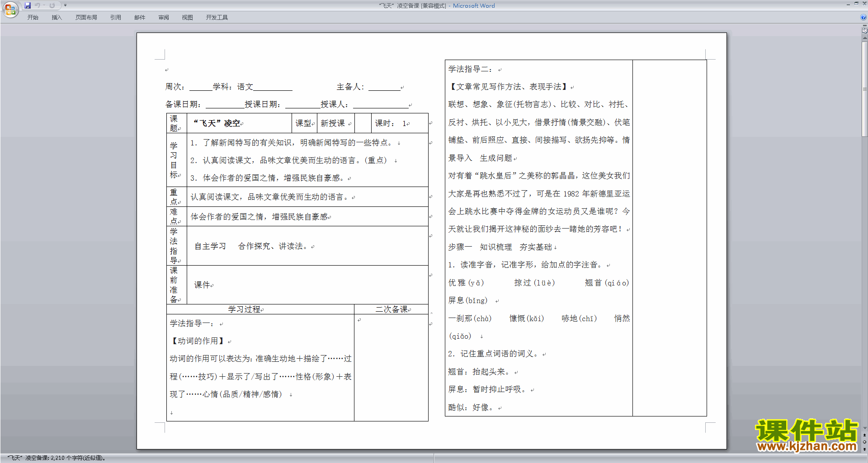Go to previous page button

click(x=865, y=435)
